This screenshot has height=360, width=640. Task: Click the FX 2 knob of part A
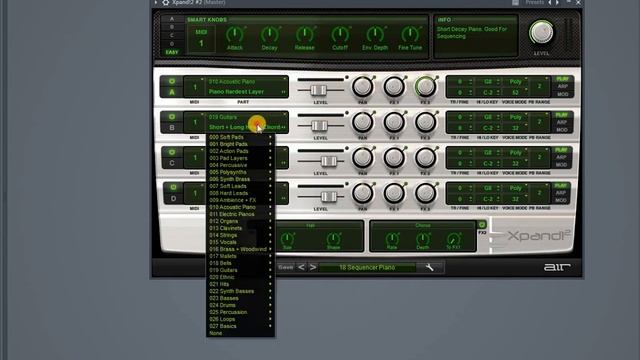click(x=425, y=87)
